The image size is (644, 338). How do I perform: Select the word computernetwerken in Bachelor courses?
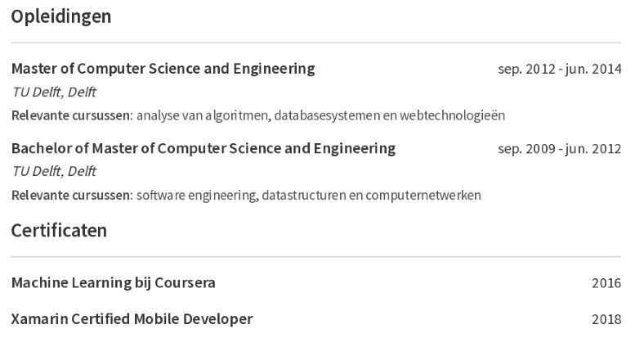pos(423,195)
